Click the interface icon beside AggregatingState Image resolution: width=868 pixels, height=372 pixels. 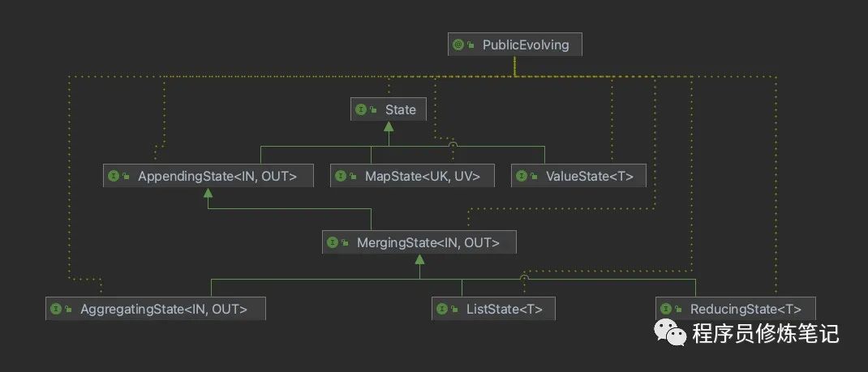click(56, 309)
